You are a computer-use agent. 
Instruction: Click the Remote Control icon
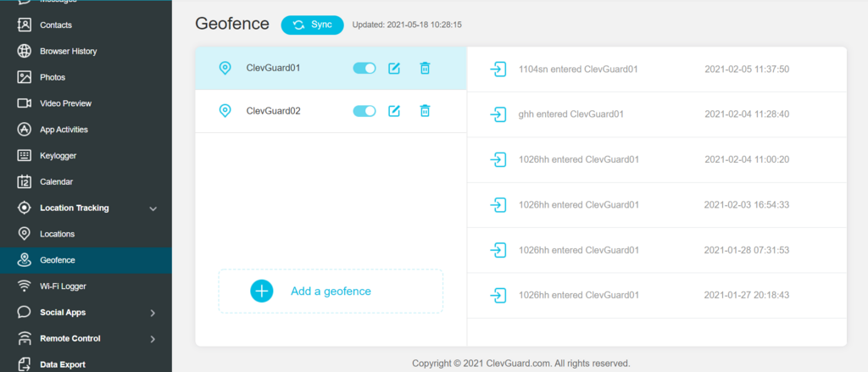[25, 338]
